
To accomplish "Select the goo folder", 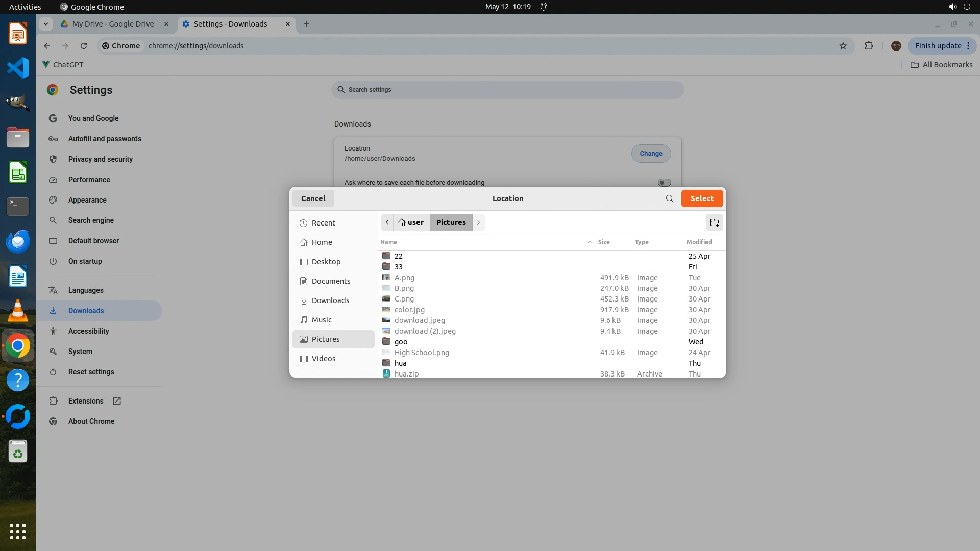I will pyautogui.click(x=401, y=342).
